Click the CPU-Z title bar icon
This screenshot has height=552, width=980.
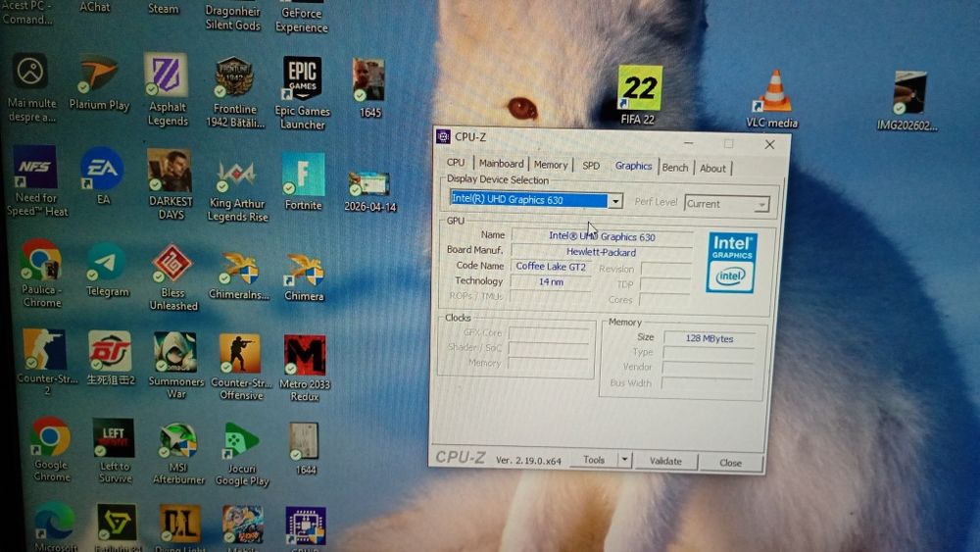coord(443,136)
